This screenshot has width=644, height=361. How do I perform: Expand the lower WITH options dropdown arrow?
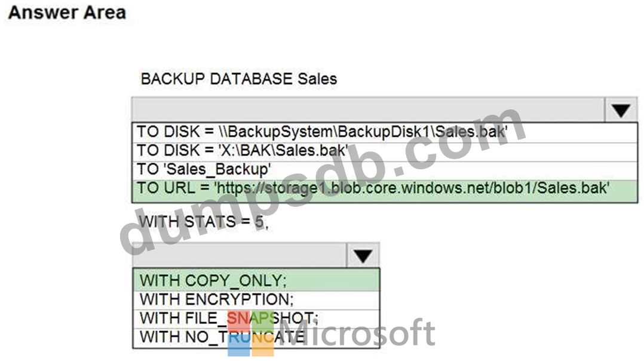pyautogui.click(x=363, y=255)
